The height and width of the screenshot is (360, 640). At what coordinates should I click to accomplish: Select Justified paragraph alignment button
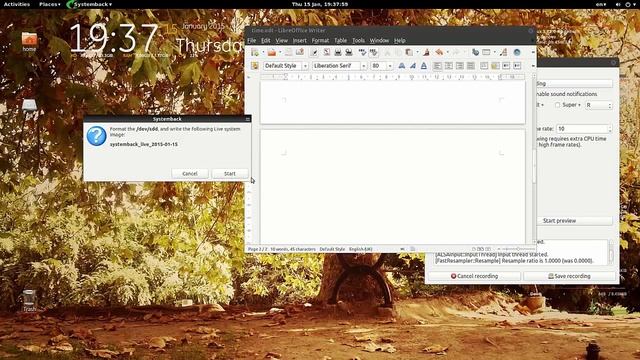pos(471,66)
